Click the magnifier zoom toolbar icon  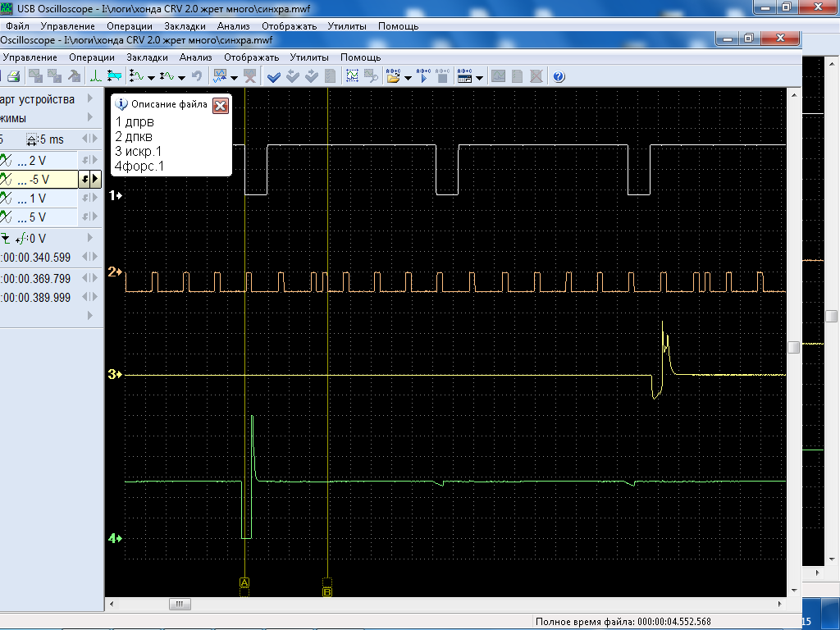[371, 76]
